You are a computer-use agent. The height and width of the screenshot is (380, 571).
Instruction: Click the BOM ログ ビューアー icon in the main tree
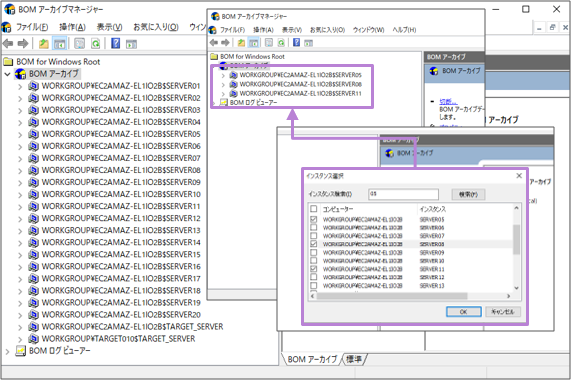(21, 351)
